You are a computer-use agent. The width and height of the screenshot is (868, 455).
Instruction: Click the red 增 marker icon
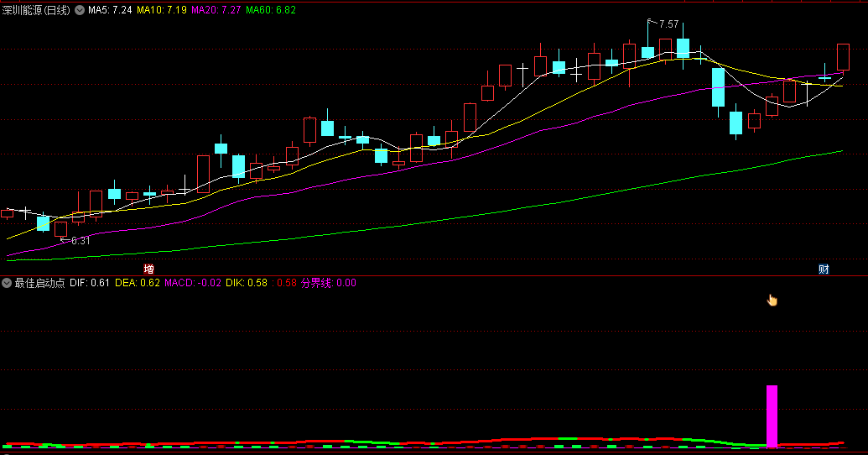149,269
